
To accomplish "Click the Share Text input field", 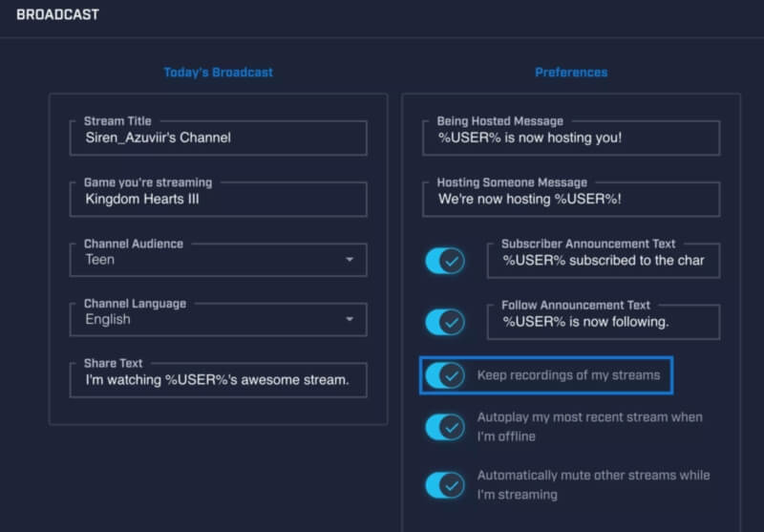I will pyautogui.click(x=218, y=380).
